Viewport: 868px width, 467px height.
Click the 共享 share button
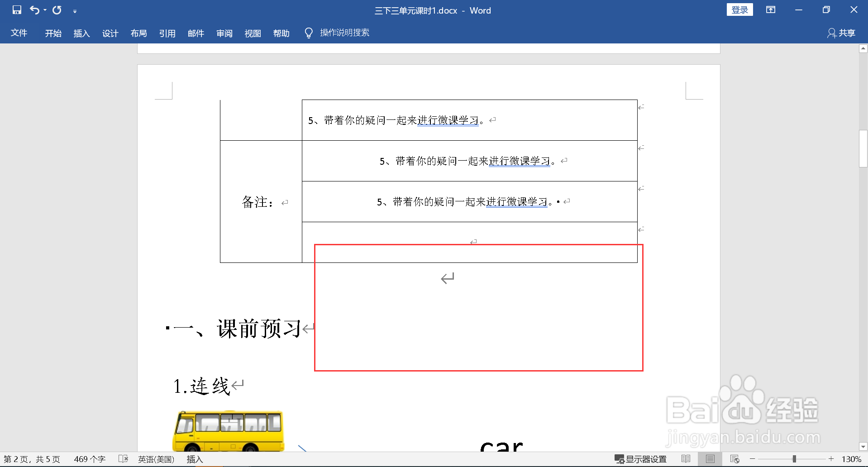point(842,33)
